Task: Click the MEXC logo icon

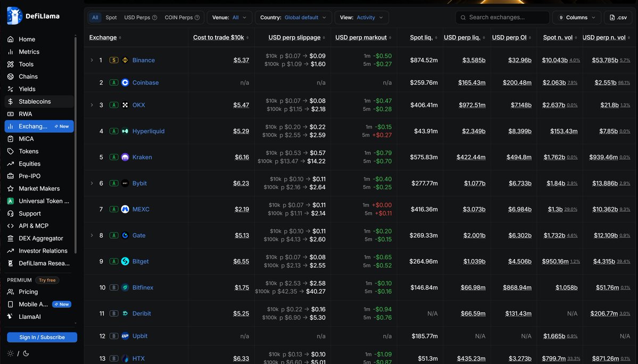Action: [125, 209]
